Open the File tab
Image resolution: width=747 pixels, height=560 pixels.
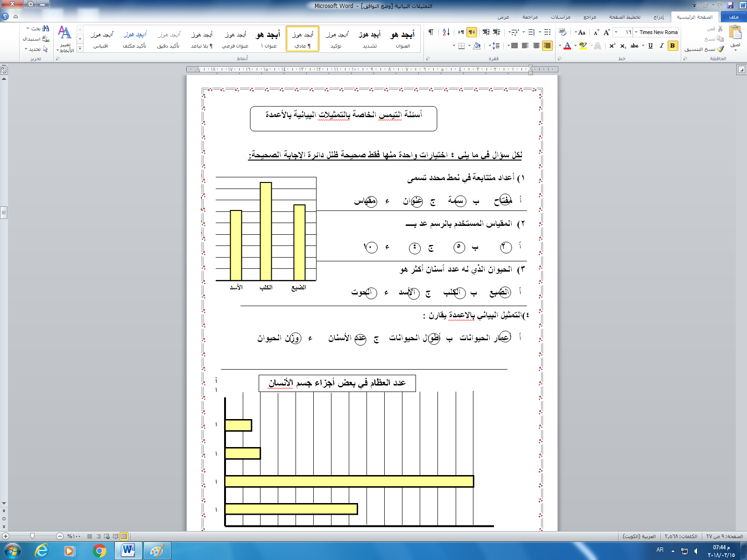tap(733, 17)
